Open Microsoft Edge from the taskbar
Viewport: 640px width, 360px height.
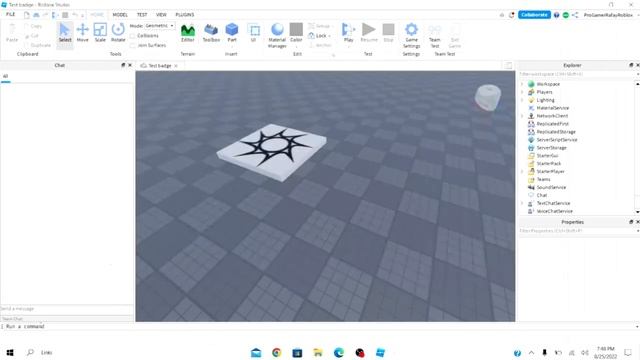(339, 353)
